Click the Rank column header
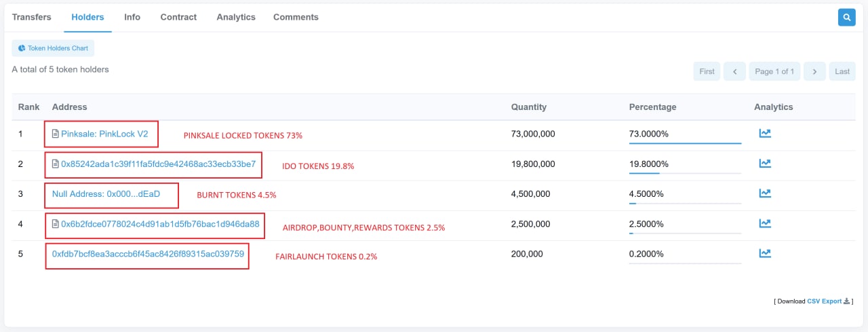 (x=28, y=107)
